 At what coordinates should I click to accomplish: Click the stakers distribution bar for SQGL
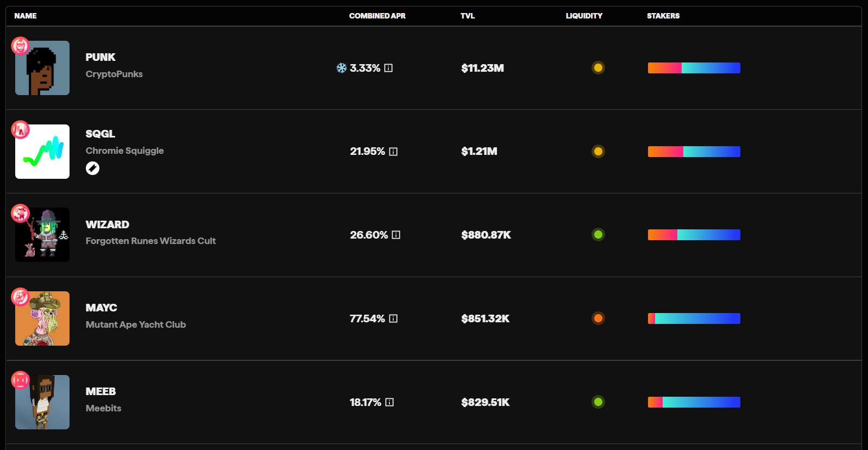(x=694, y=152)
